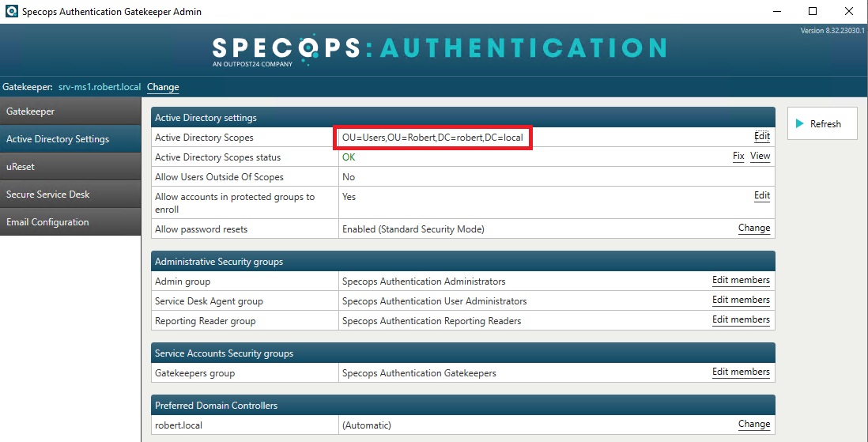Click Specops Authentication User Administrators value
Viewport: 868px width, 442px height.
point(435,301)
